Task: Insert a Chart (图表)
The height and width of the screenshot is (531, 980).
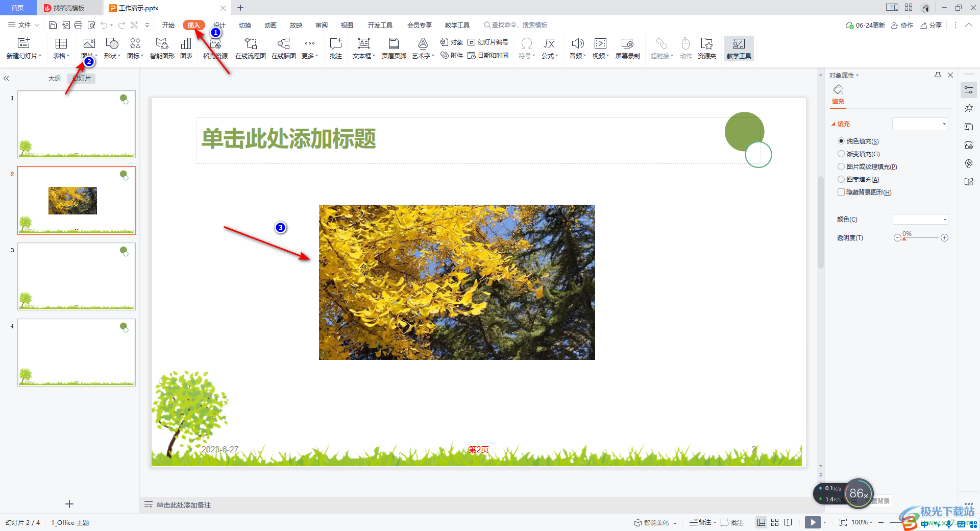Action: click(186, 49)
